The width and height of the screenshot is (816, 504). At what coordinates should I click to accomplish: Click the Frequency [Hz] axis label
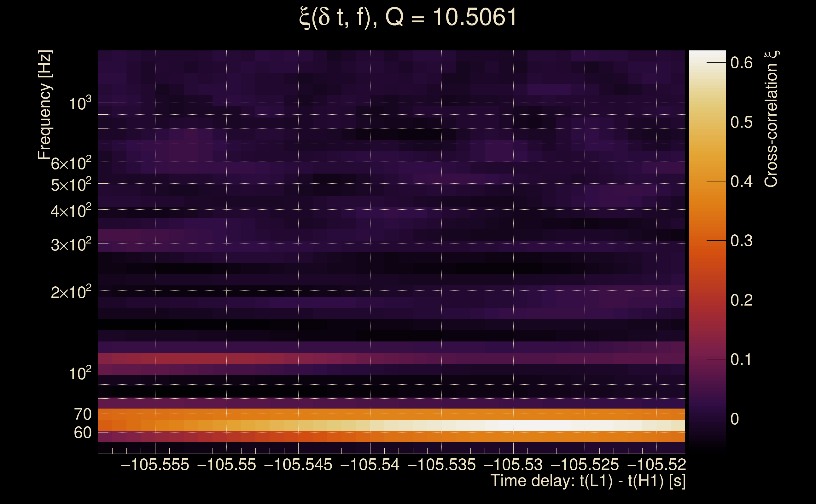coord(44,105)
